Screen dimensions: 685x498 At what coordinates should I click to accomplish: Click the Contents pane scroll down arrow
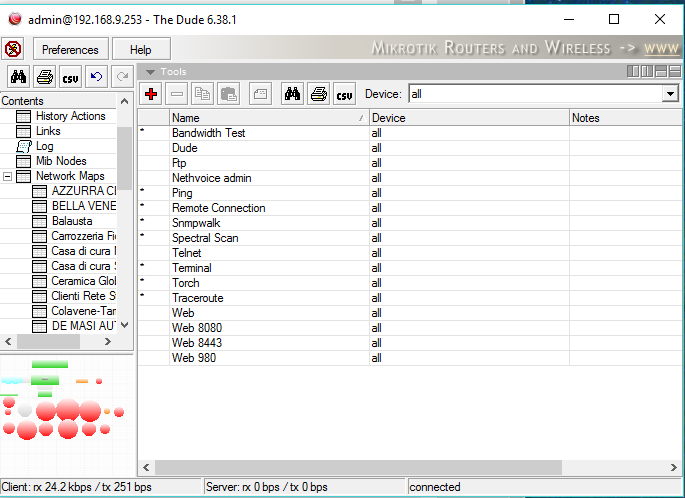point(125,325)
